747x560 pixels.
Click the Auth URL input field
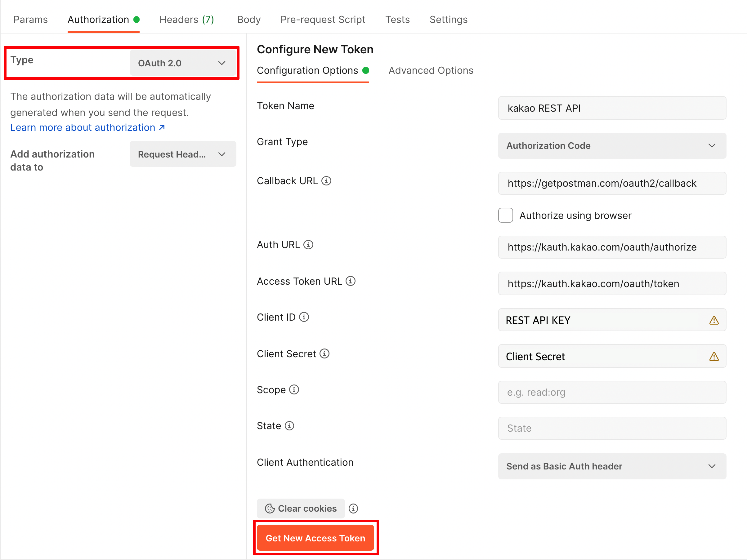[612, 247]
